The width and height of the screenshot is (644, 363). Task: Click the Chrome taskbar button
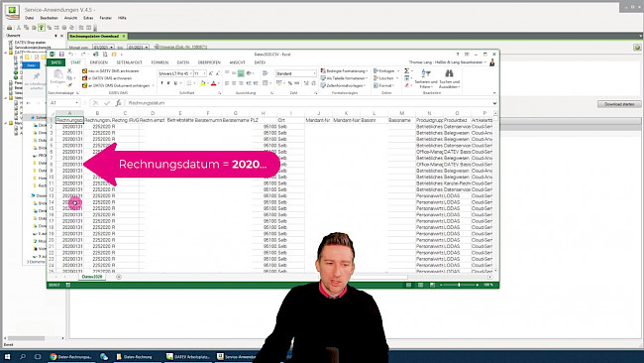tap(70, 356)
